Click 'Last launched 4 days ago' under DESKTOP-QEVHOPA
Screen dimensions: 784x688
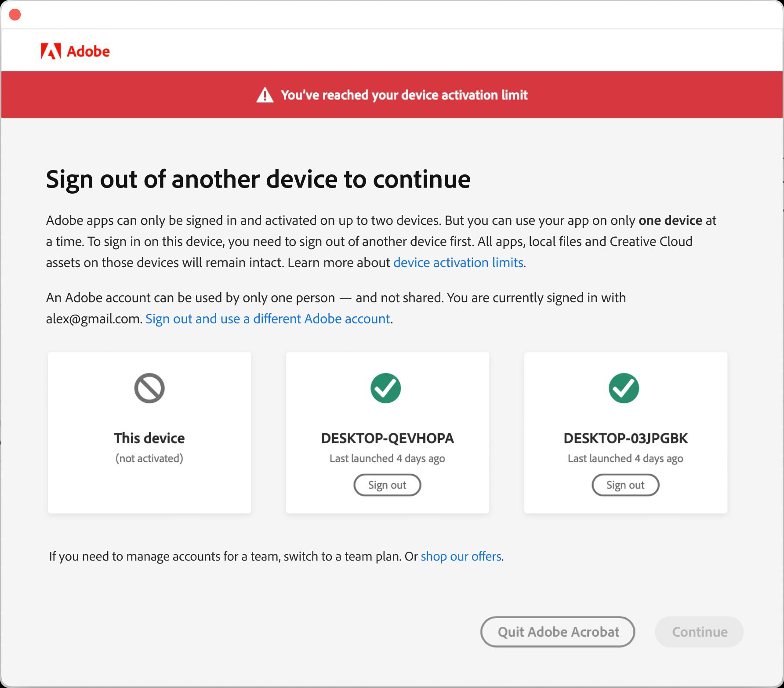[387, 458]
